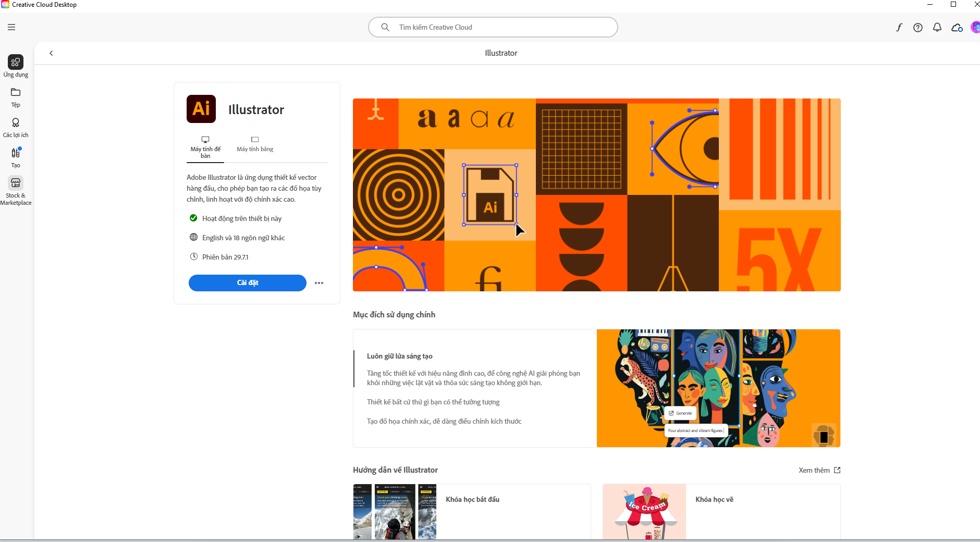Switch to the Máy tính để bàn tab
Image resolution: width=980 pixels, height=542 pixels.
click(x=205, y=147)
